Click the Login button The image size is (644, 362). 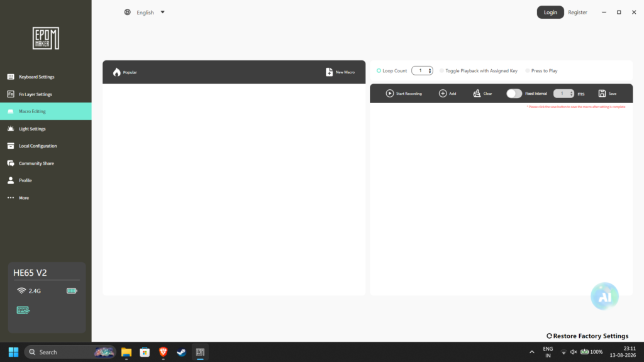(550, 13)
